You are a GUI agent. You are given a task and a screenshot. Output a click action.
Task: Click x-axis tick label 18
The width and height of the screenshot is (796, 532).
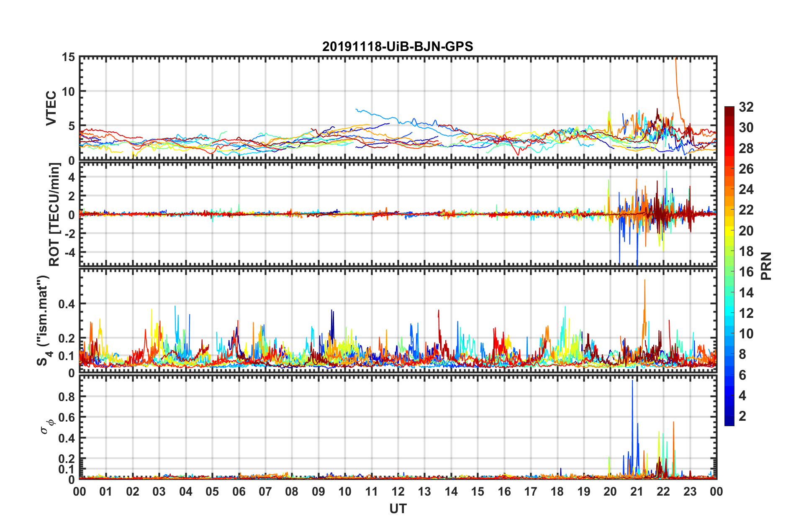pyautogui.click(x=557, y=491)
